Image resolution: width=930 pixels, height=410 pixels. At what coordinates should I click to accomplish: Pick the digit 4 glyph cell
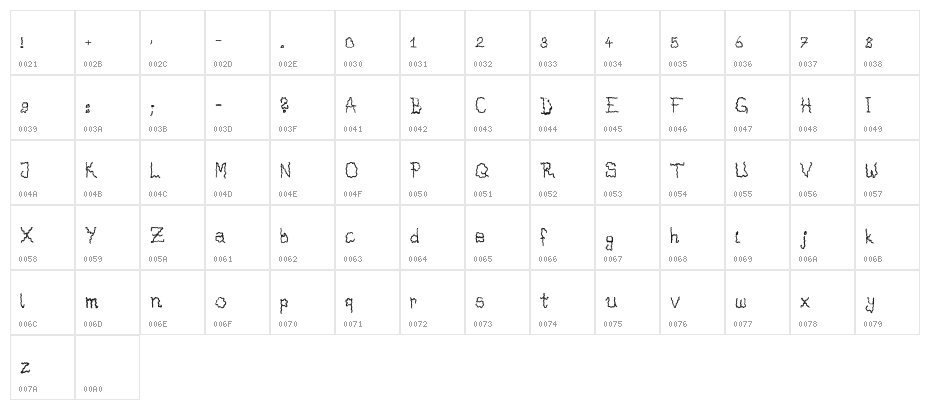627,43
